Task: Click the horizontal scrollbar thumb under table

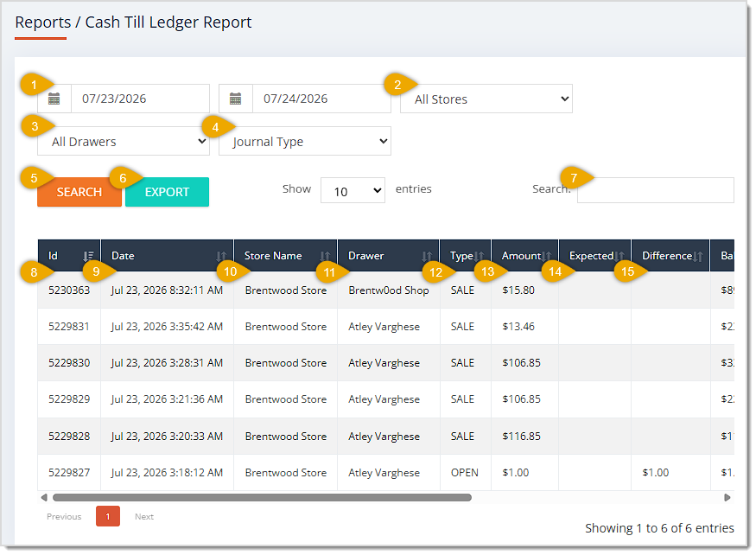Action: coord(263,498)
